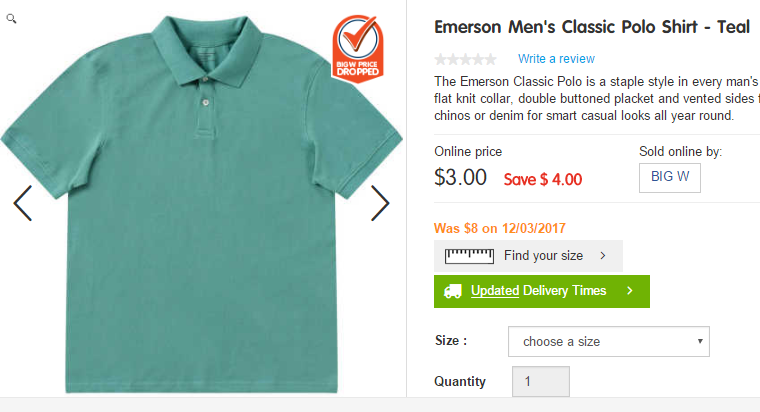Click the teal polo shirt image
Viewport: 760px width, 412px height.
tap(202, 204)
